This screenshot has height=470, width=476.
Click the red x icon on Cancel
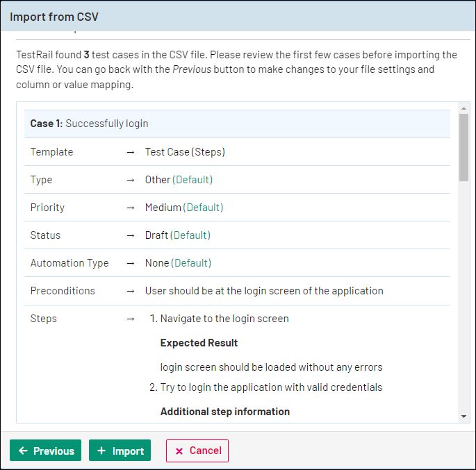tap(179, 451)
